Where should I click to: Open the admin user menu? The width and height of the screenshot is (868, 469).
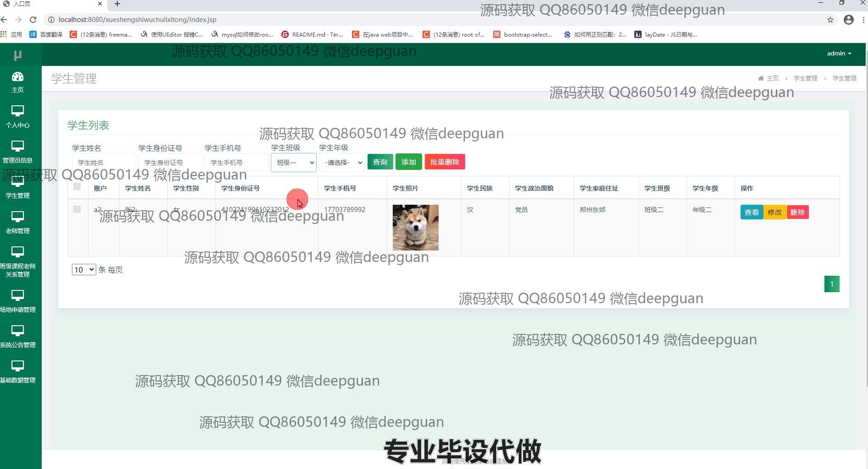pos(839,54)
